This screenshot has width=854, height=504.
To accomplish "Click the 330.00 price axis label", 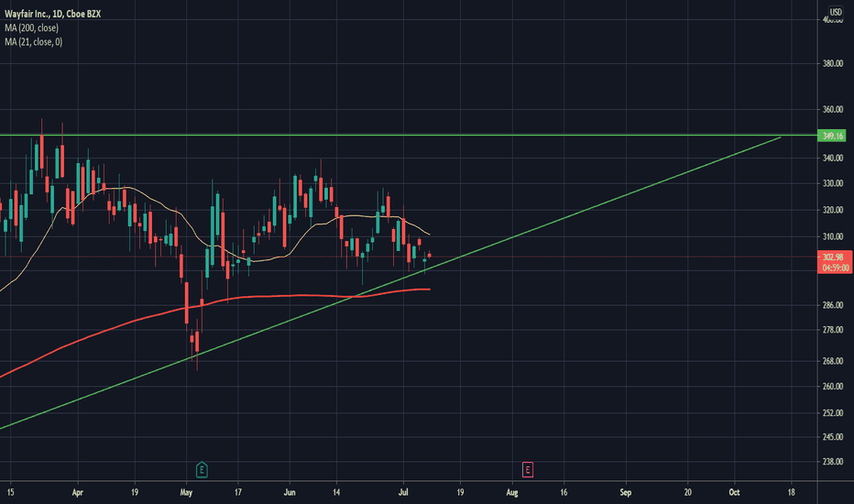I will coord(833,183).
